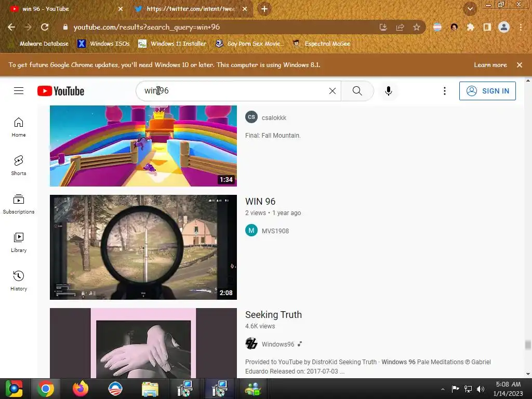Go to YouTube home via logo
The height and width of the screenshot is (399, 532).
61,91
